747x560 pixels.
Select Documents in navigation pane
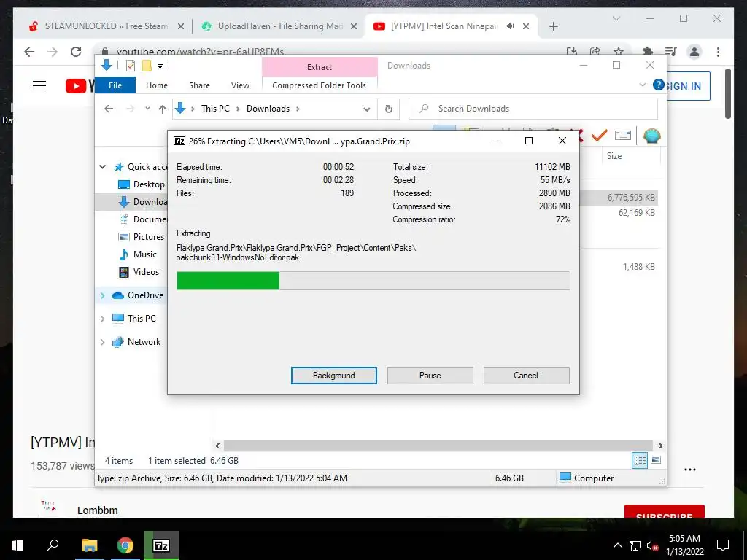(x=142, y=219)
